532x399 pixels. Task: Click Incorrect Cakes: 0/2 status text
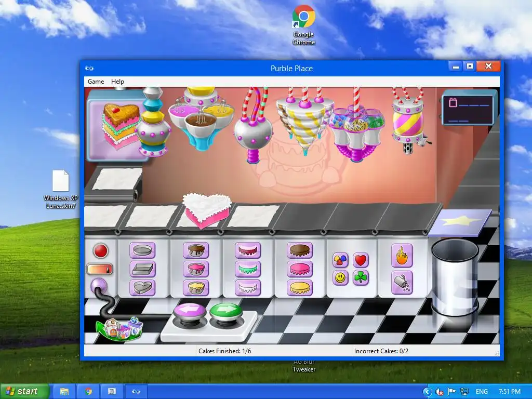pyautogui.click(x=381, y=351)
